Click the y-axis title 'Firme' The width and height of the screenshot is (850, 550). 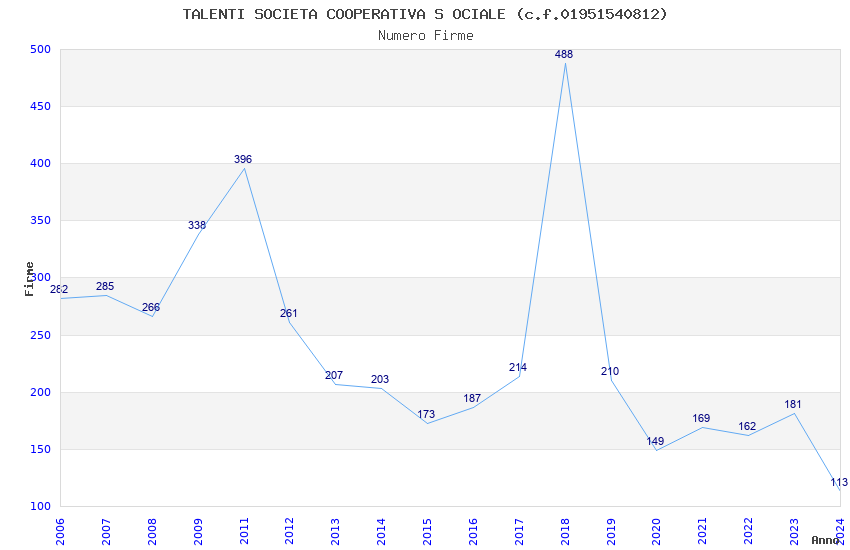click(29, 279)
